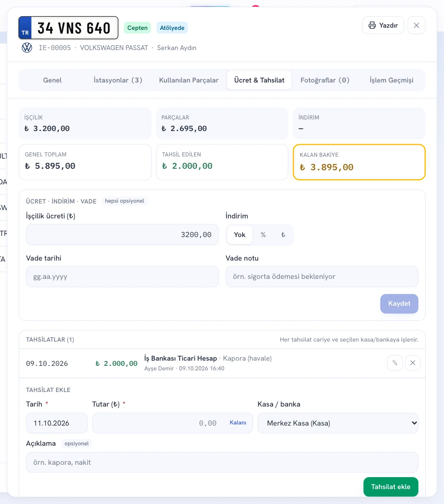
Task: Click the Kalan Bakiye amount 3.895,00
Action: (327, 167)
